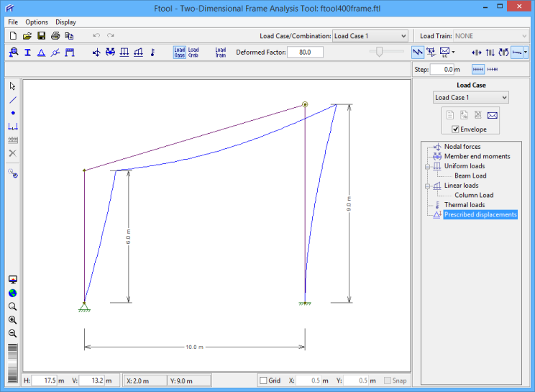Viewport: 535px width, 392px height.
Task: Click the Deformed Factor input field
Action: pos(305,52)
